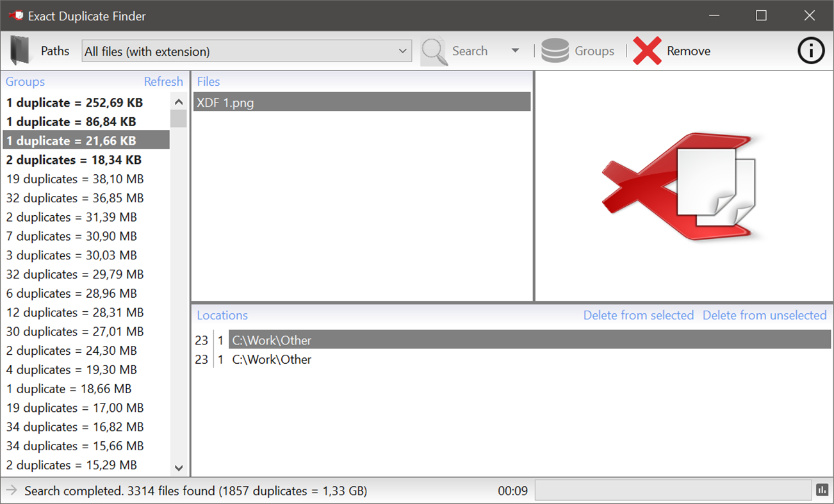Select group 2 duplicates = 18,34 KB
Viewport: 834px width, 504px height.
coord(86,159)
